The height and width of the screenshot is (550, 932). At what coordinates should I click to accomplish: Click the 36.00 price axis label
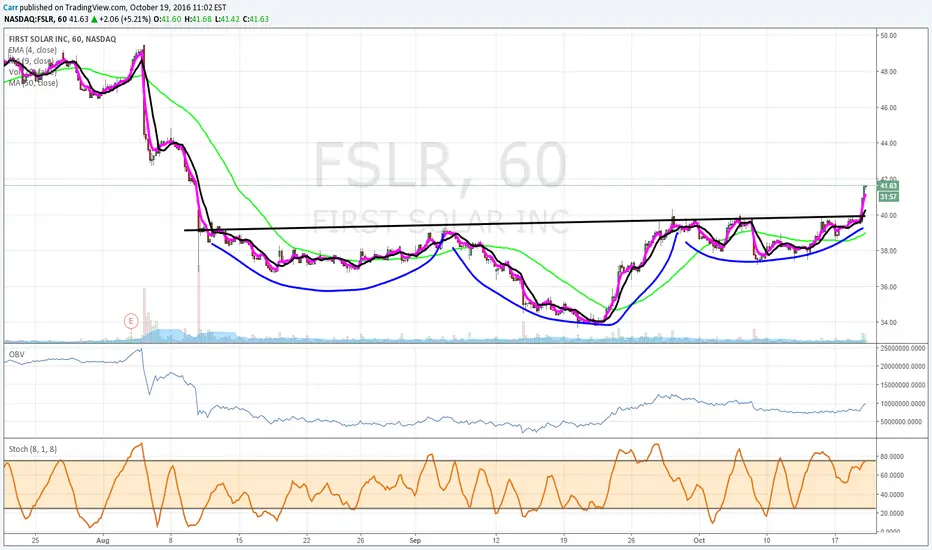[x=889, y=287]
